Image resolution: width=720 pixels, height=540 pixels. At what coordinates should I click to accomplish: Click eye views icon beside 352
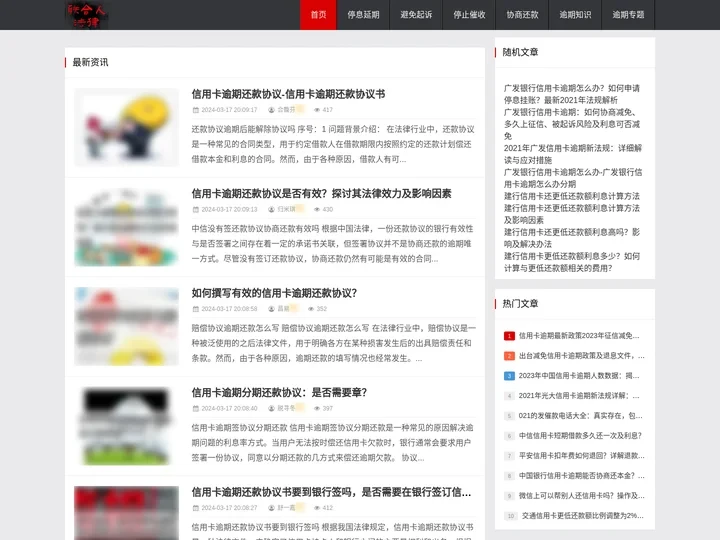(311, 309)
